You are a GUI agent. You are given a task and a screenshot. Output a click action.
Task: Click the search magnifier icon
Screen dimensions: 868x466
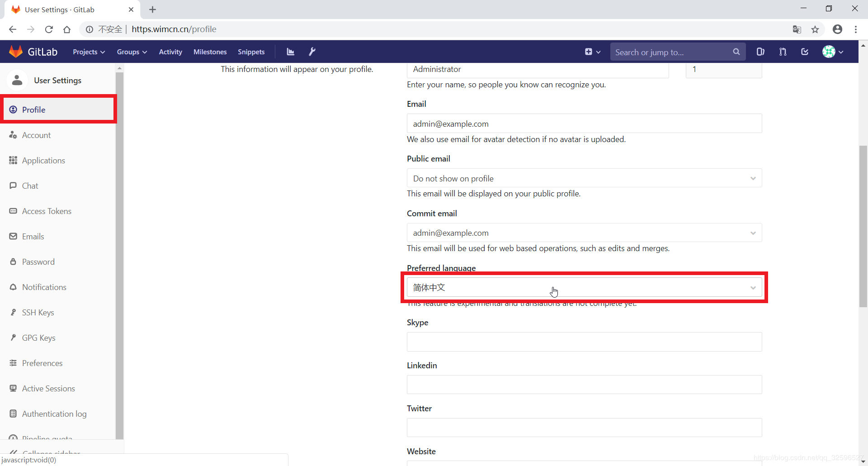click(x=736, y=52)
